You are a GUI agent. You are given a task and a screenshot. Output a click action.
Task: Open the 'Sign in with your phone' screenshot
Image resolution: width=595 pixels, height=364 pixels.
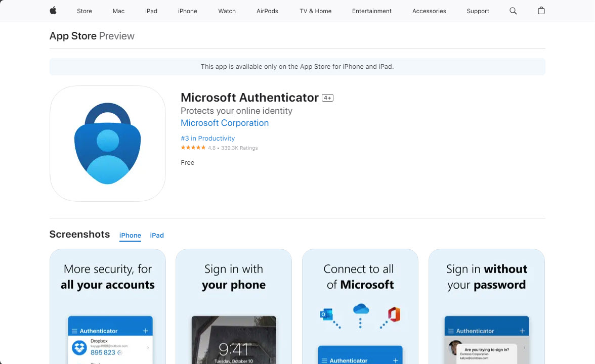click(234, 306)
